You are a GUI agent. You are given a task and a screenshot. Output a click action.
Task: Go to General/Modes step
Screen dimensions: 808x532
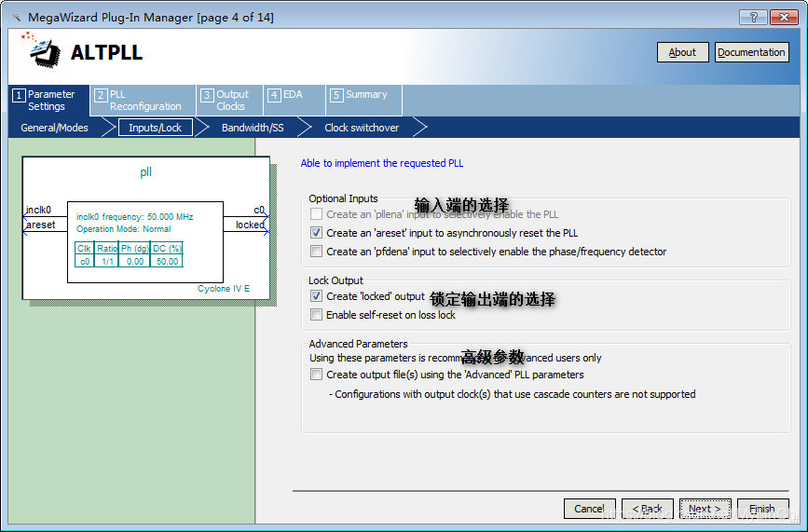pyautogui.click(x=54, y=128)
